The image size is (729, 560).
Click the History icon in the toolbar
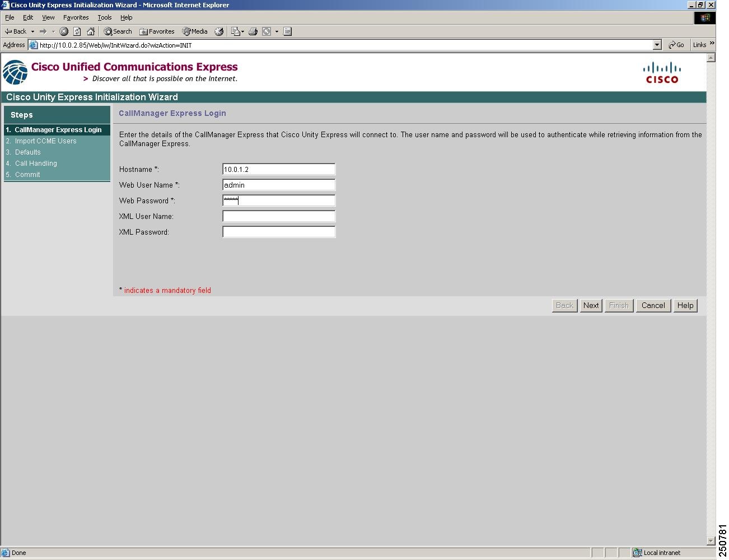tap(219, 31)
